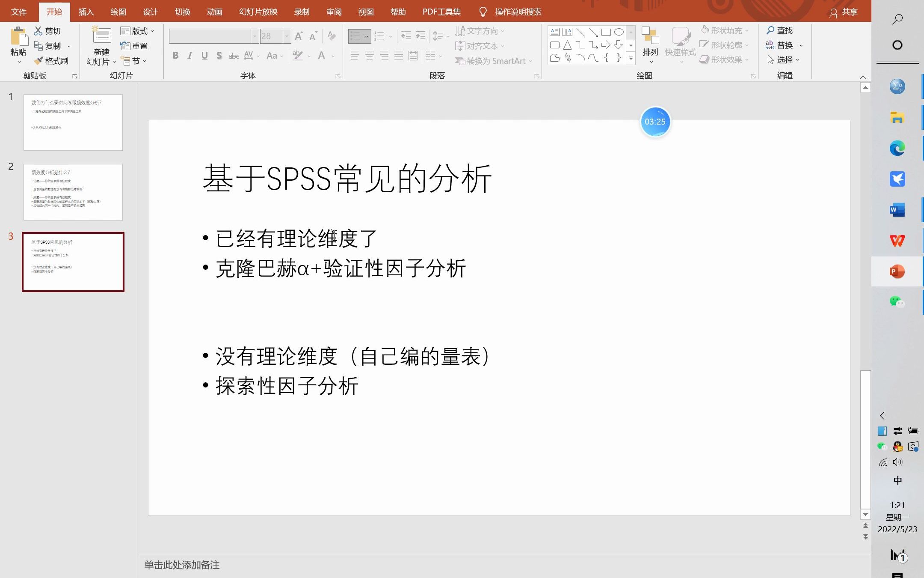924x578 pixels.
Task: Open the font size dropdown
Action: tap(287, 36)
